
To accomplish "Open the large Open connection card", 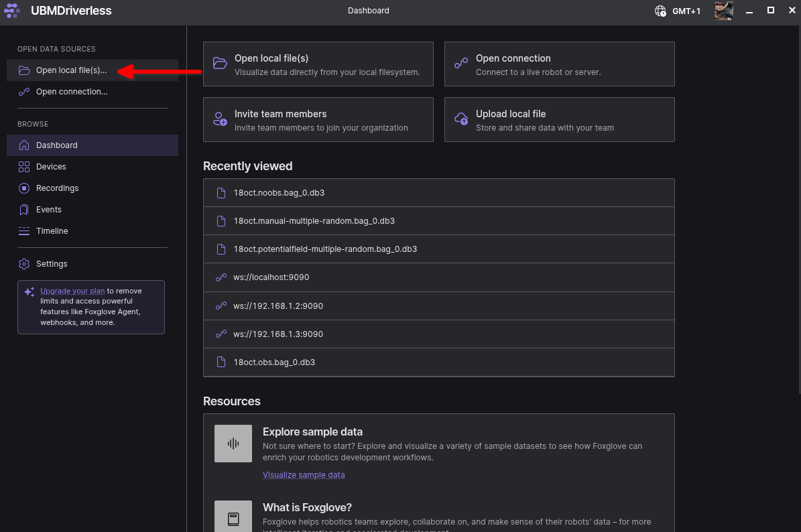I will click(x=559, y=64).
